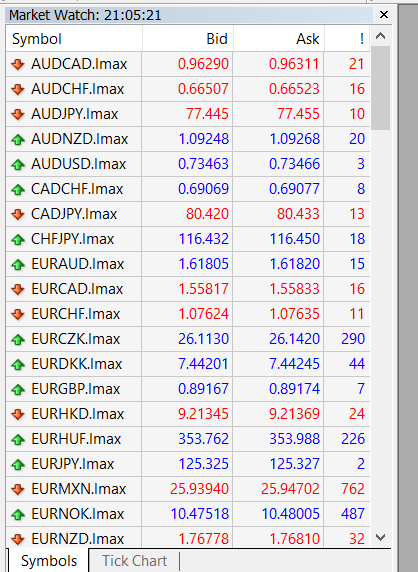Click the scrollbar up arrow
This screenshot has height=572, width=418.
(380, 36)
